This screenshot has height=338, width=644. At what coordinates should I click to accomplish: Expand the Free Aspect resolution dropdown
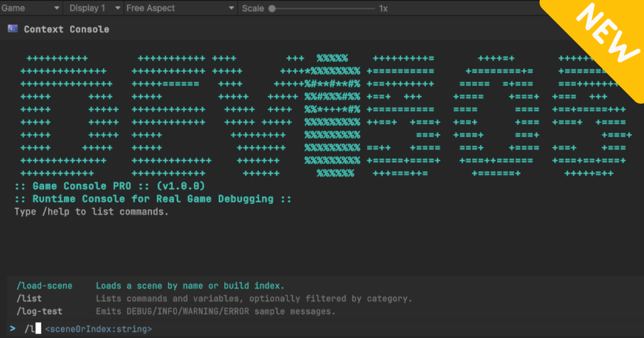(x=181, y=8)
